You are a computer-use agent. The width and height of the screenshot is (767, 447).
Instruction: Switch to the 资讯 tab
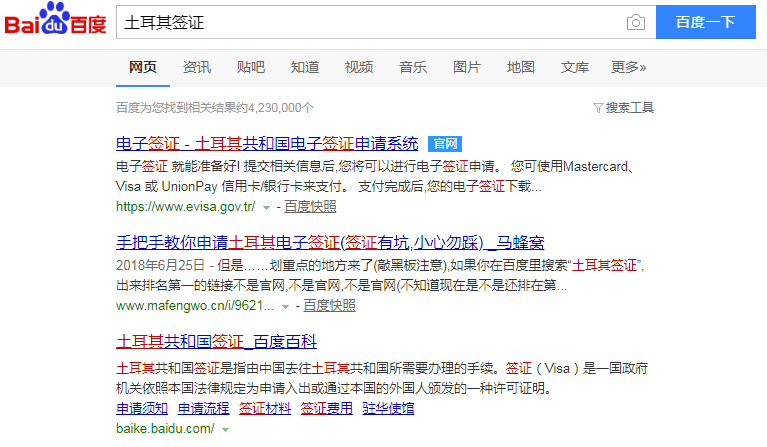[x=197, y=67]
